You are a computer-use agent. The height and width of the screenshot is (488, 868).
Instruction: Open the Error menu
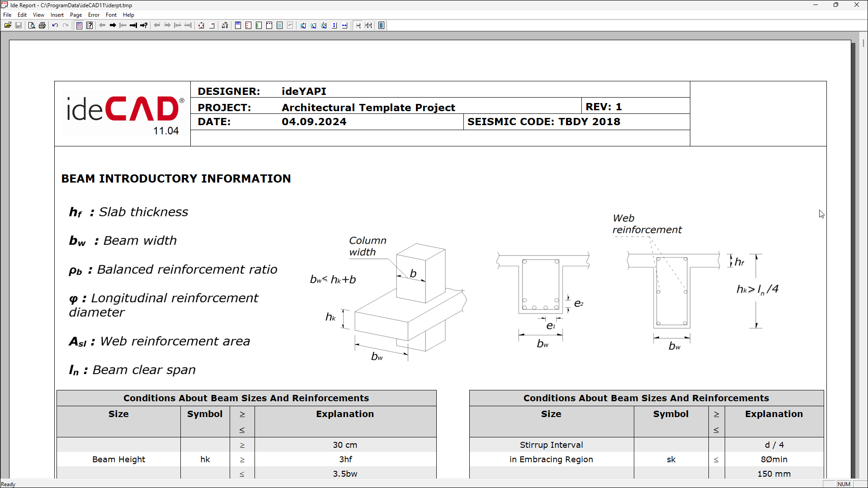click(x=94, y=15)
